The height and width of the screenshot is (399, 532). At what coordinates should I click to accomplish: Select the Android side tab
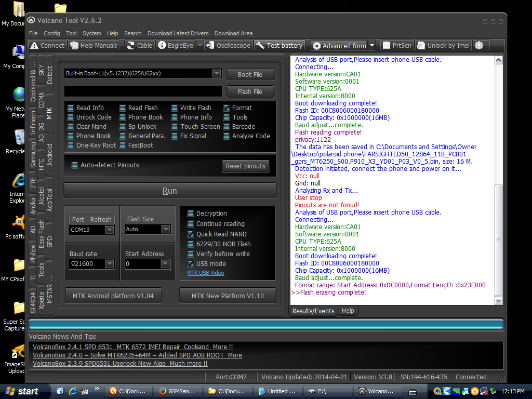[x=49, y=155]
